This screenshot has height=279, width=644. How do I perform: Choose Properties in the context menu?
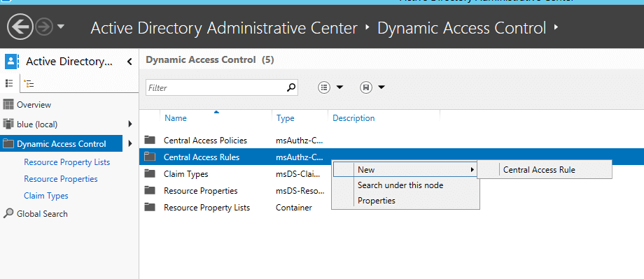click(x=405, y=201)
